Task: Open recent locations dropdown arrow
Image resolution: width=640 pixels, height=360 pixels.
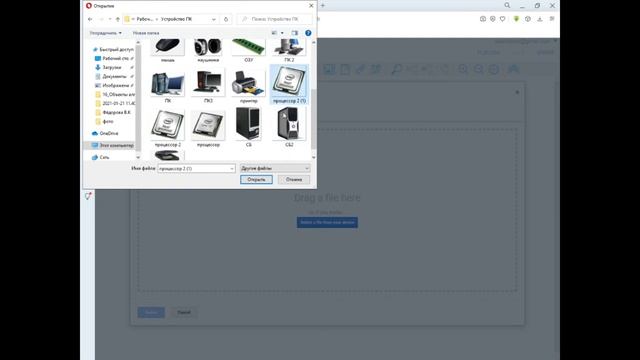Action: tap(110, 19)
